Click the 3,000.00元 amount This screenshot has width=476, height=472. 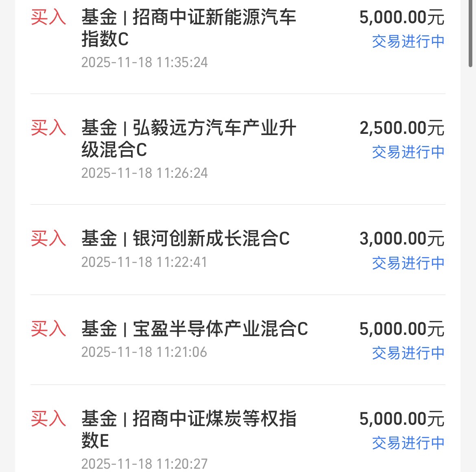(402, 238)
